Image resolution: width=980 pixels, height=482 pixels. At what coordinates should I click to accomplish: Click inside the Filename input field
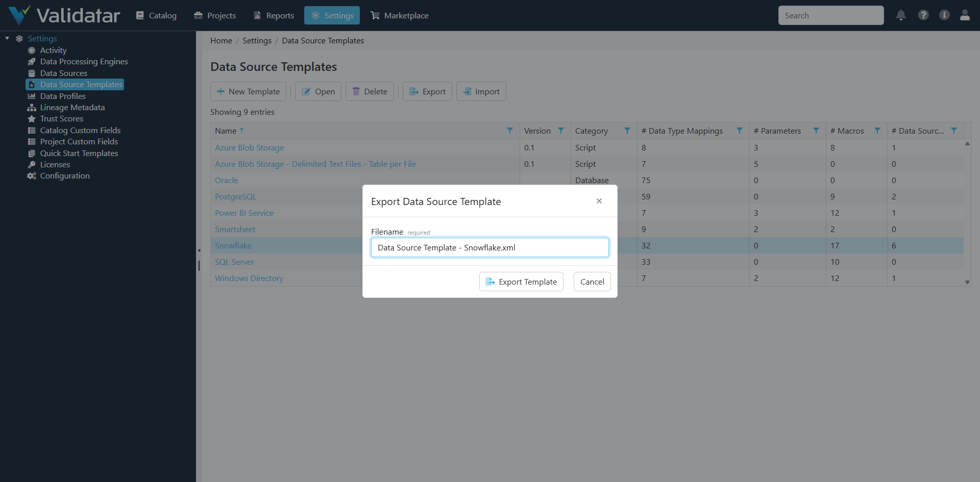point(489,247)
